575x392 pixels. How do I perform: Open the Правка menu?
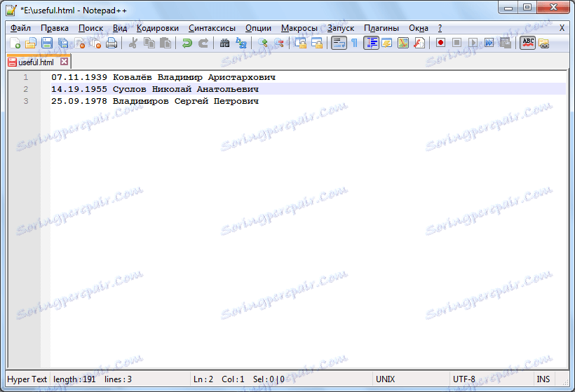(55, 28)
